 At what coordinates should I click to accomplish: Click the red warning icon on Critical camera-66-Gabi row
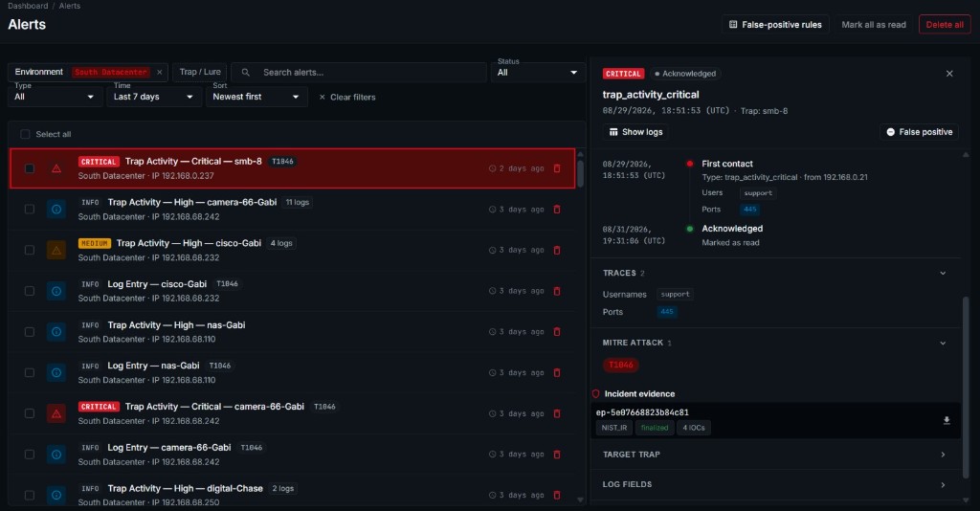click(x=56, y=413)
